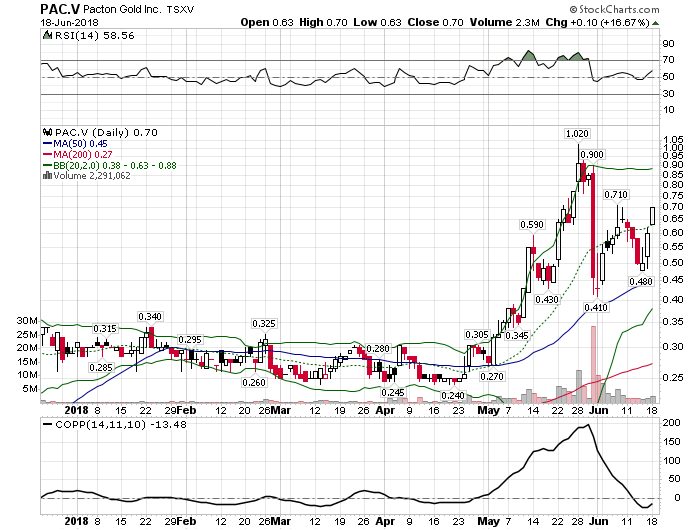Viewport: 700px width, 530px height.
Task: Click the last white candlestick at 0.70
Action: pos(652,216)
